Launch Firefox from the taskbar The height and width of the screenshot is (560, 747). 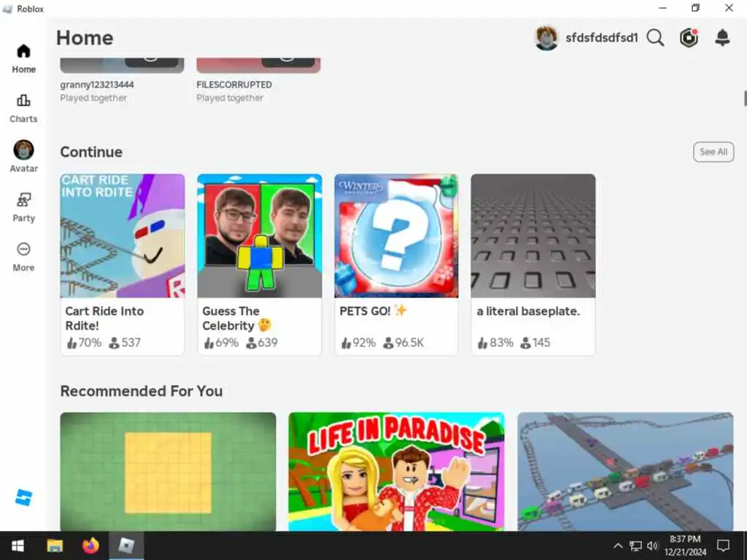(90, 545)
